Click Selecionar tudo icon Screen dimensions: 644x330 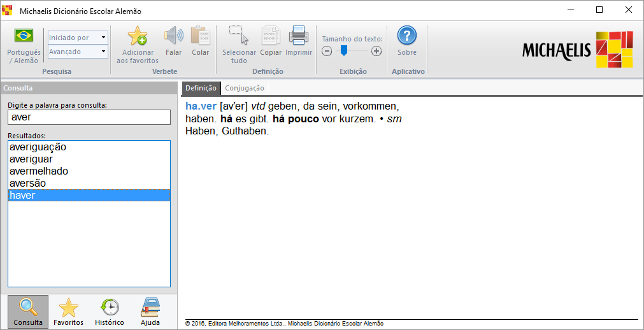click(239, 36)
